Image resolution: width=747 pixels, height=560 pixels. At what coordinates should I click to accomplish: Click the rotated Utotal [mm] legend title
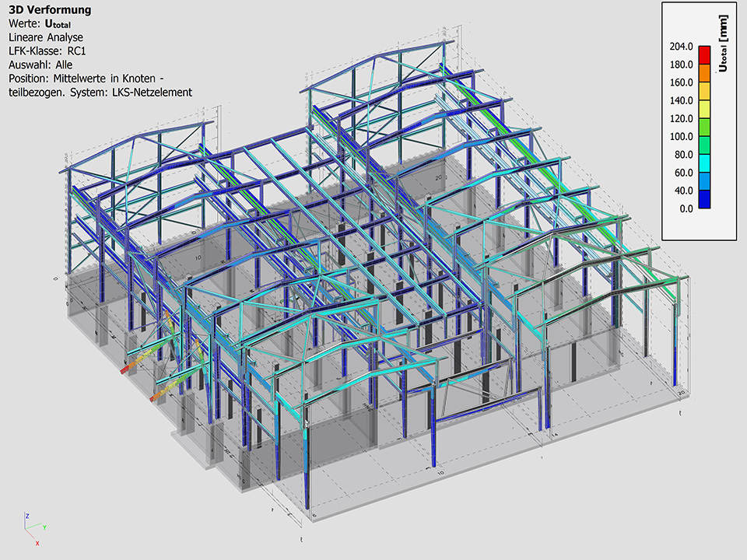(x=723, y=44)
